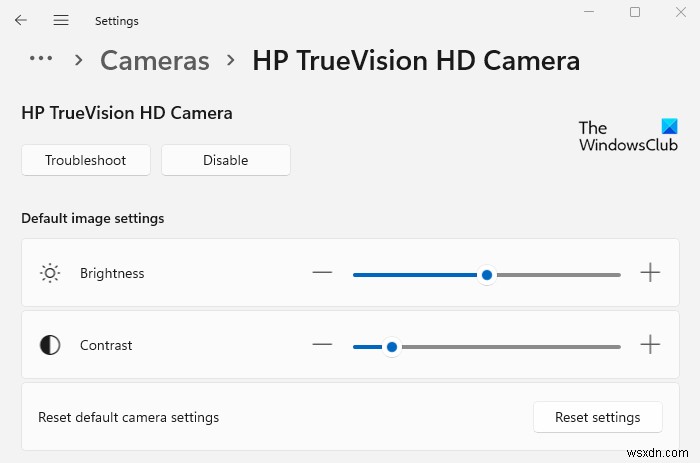Click the Brightness slider thumb
Screen dimensions: 700x463
pos(487,274)
